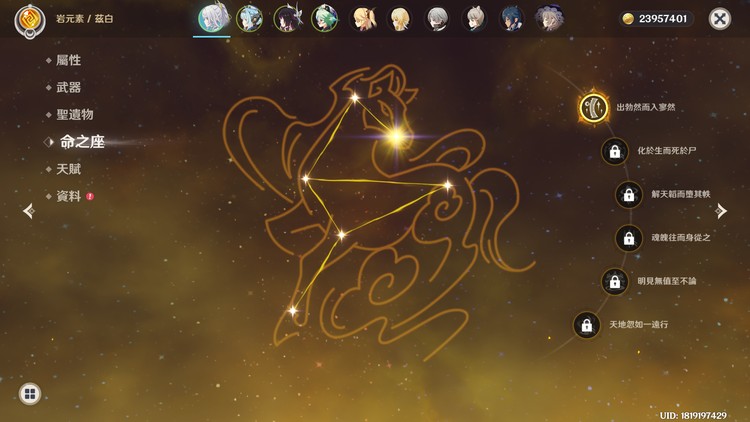Switch to the second character portrait
The image size is (750, 422).
click(x=249, y=18)
